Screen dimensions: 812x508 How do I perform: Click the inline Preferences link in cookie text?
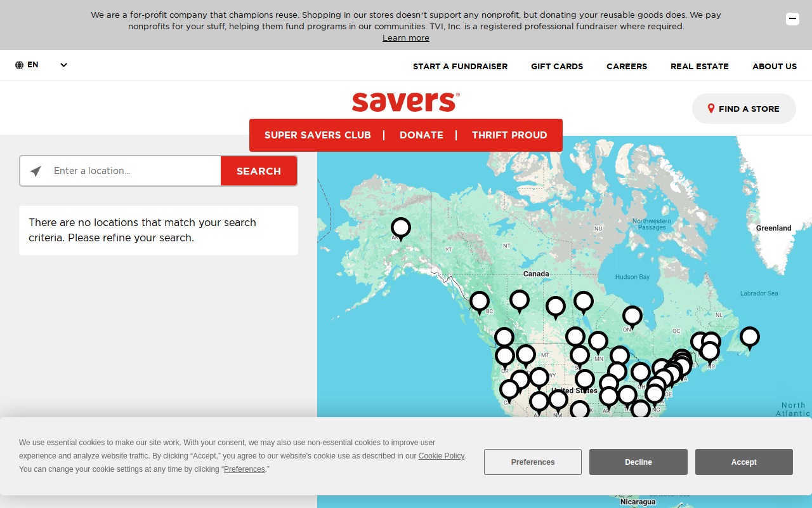pyautogui.click(x=244, y=469)
